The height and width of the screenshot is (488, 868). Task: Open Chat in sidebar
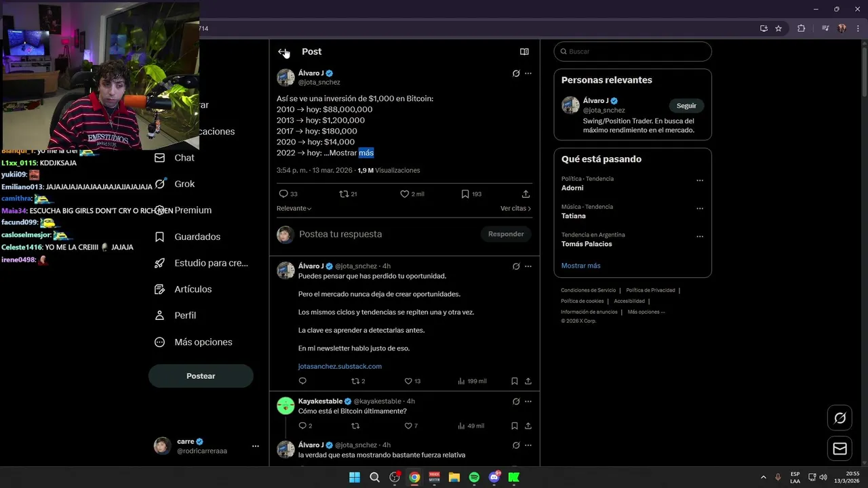pyautogui.click(x=175, y=157)
